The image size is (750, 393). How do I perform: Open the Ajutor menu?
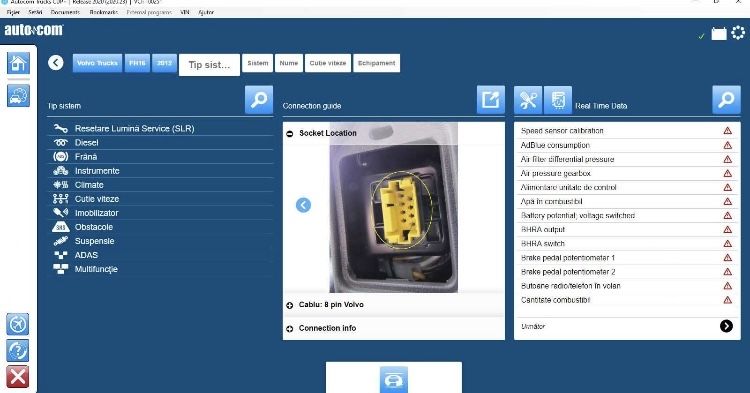(x=206, y=12)
